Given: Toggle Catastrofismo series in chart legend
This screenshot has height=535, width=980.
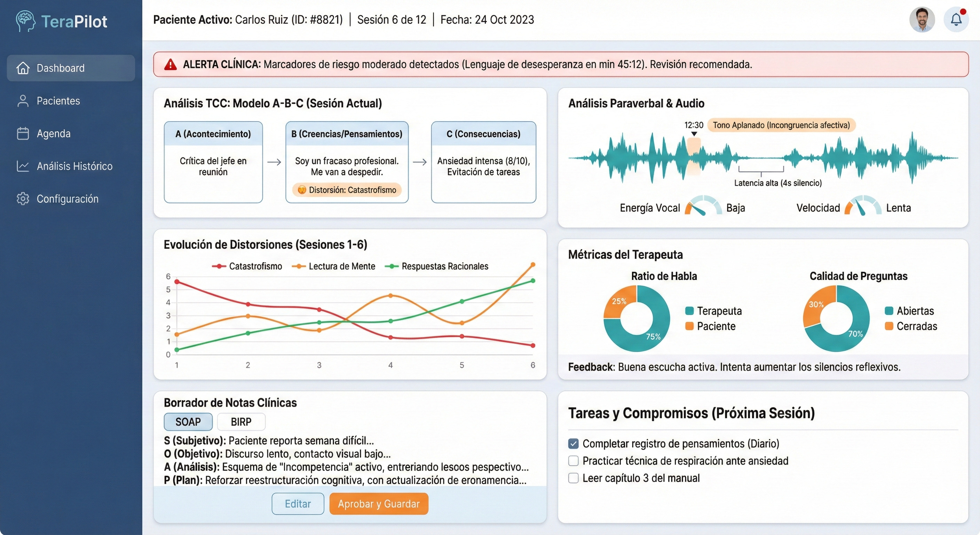Looking at the screenshot, I should (247, 266).
